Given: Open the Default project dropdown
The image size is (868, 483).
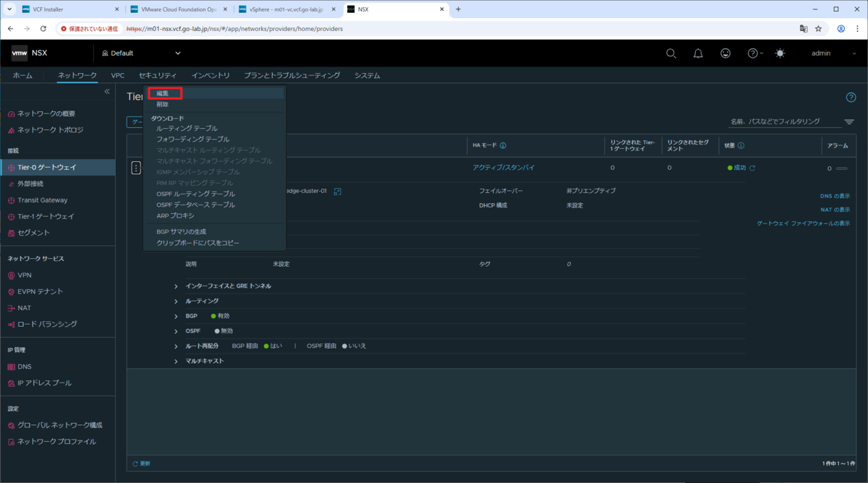Looking at the screenshot, I should click(141, 54).
